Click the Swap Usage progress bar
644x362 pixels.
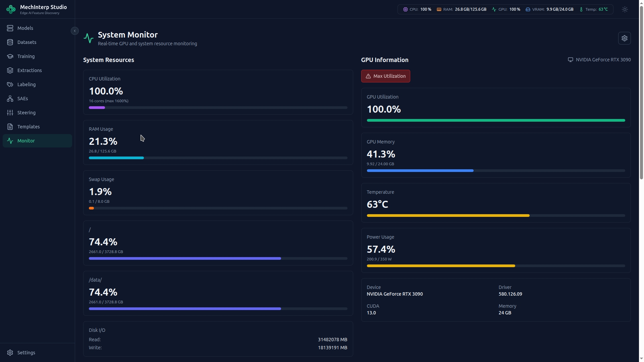(x=218, y=208)
